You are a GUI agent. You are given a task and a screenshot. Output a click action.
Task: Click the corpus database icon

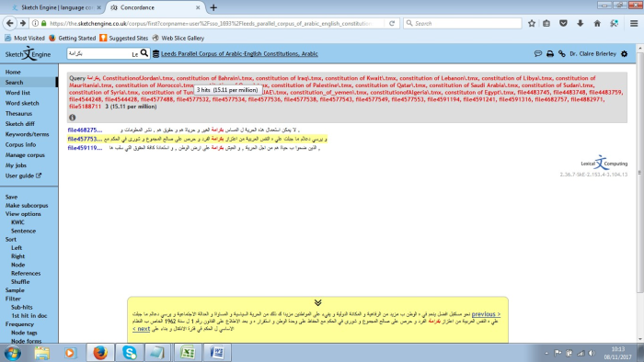(x=155, y=53)
